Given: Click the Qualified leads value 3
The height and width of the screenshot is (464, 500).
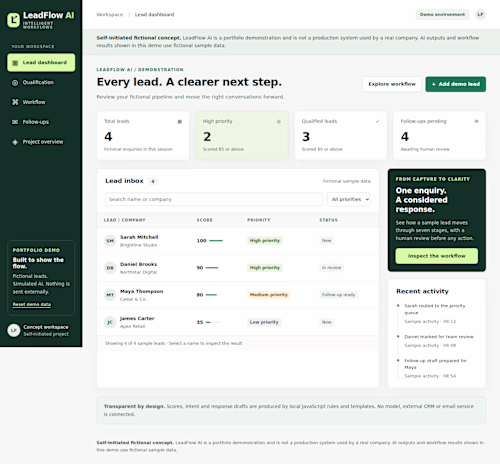Looking at the screenshot, I should click(x=306, y=137).
